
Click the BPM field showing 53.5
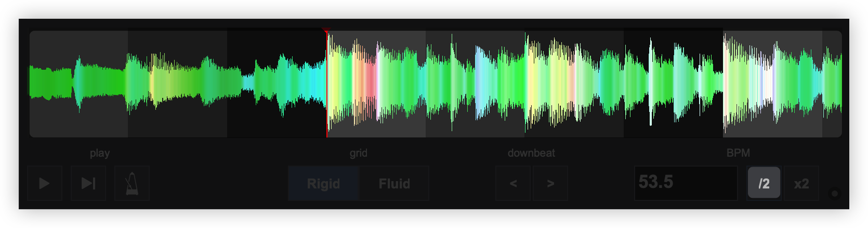click(x=686, y=183)
